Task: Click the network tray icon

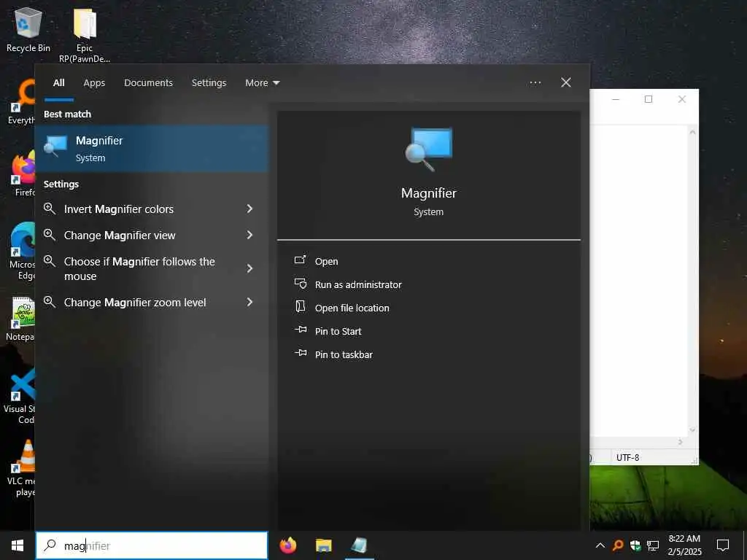Action: 653,545
